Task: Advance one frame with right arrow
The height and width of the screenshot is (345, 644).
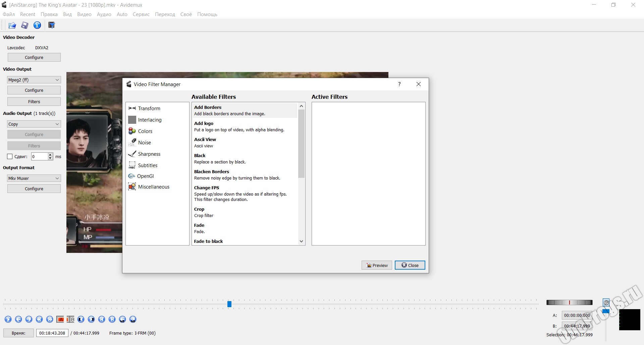Action: [x=29, y=319]
